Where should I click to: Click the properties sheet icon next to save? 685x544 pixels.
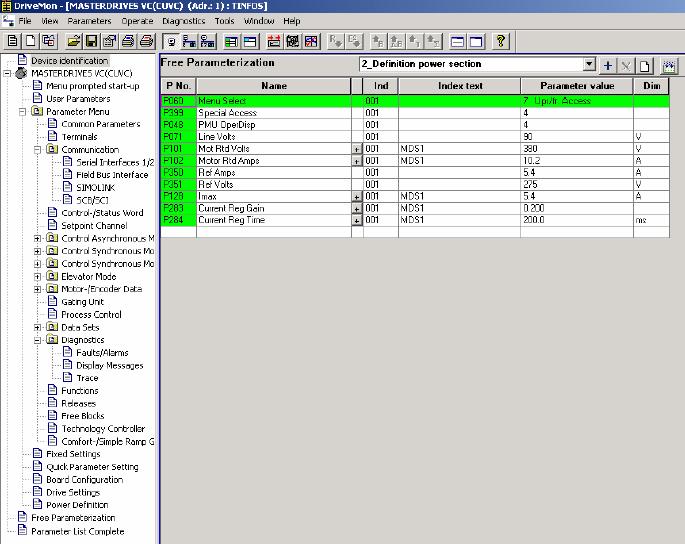click(x=109, y=41)
